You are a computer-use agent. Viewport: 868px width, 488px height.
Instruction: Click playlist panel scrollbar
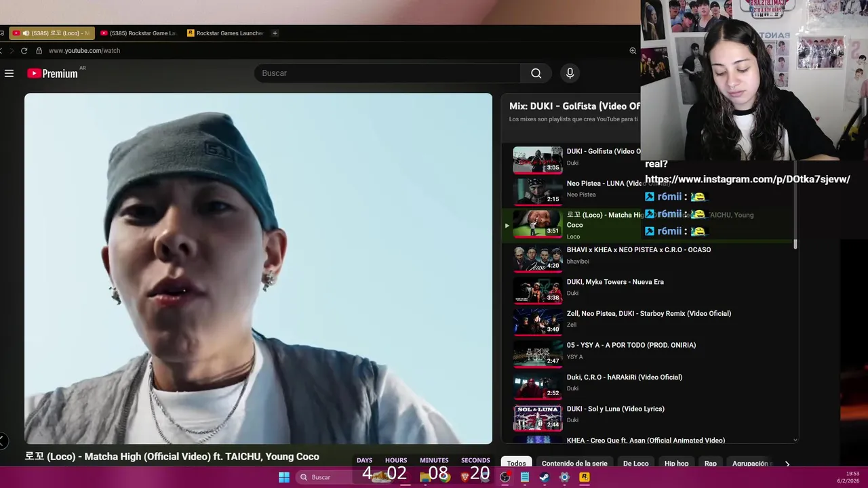coord(795,203)
